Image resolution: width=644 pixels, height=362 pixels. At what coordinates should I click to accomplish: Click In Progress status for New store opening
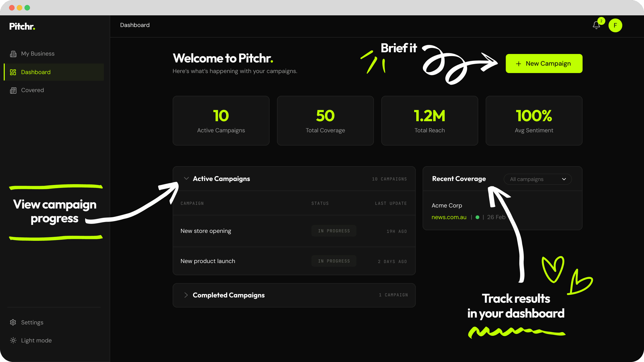click(334, 231)
